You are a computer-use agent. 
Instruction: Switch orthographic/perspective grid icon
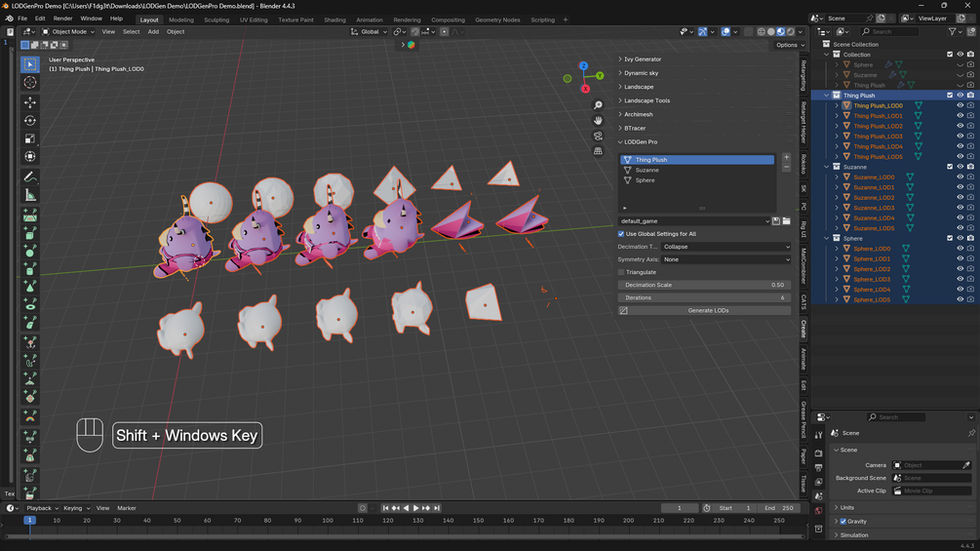click(x=598, y=150)
